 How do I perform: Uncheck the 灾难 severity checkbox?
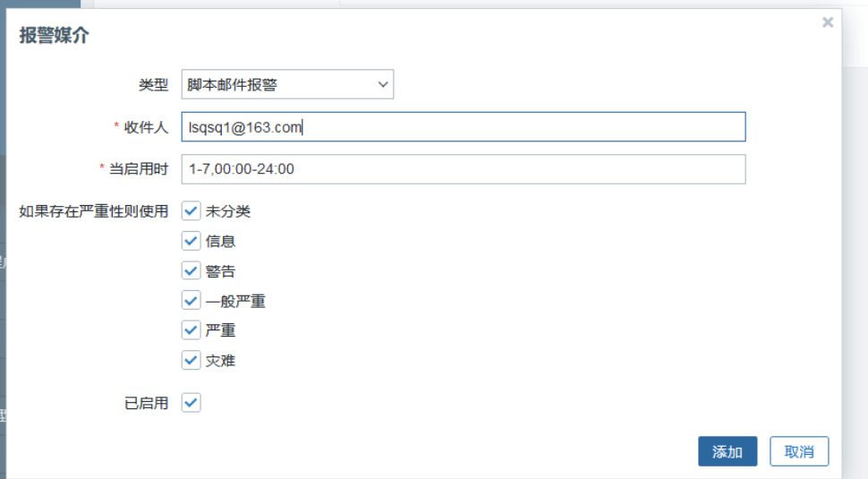pos(191,361)
